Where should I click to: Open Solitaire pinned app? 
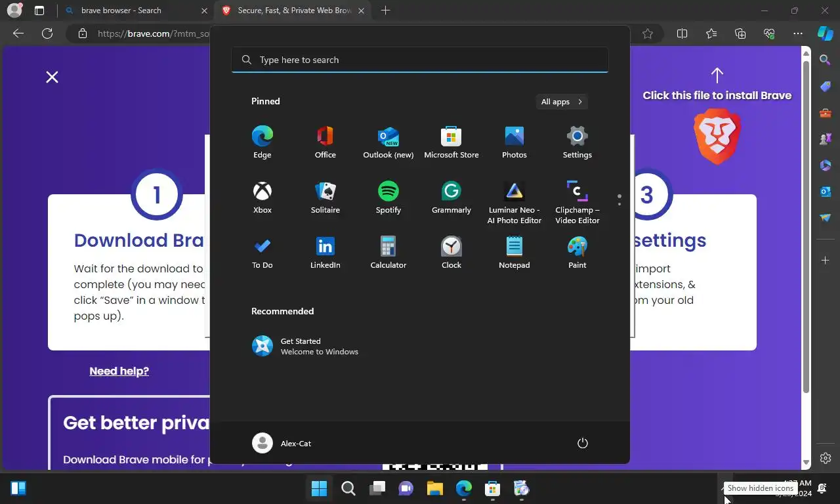point(325,198)
